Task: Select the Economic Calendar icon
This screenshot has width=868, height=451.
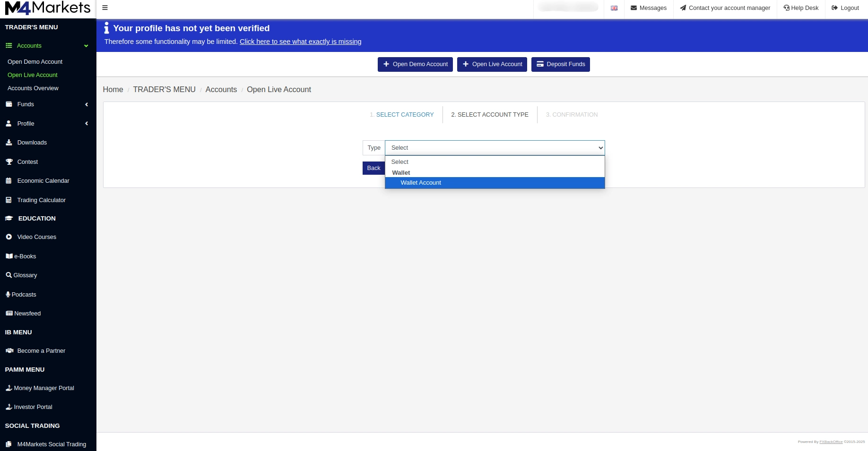Action: (x=9, y=181)
